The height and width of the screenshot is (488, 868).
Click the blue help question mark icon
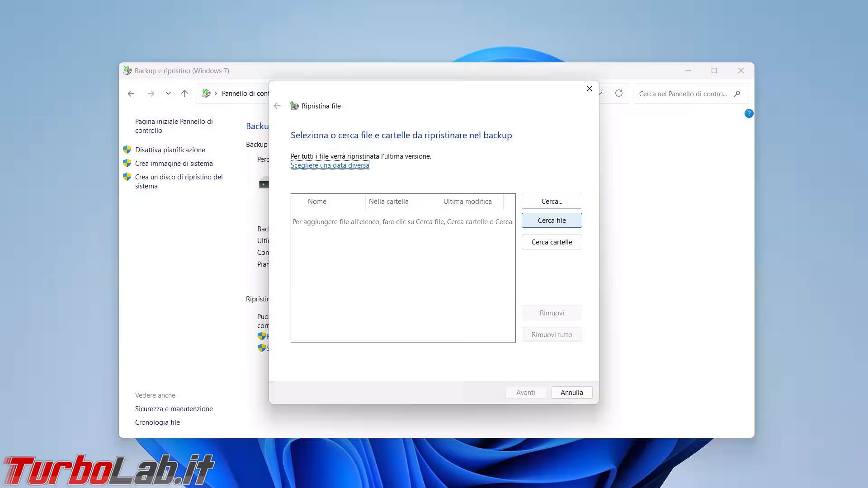pyautogui.click(x=749, y=113)
